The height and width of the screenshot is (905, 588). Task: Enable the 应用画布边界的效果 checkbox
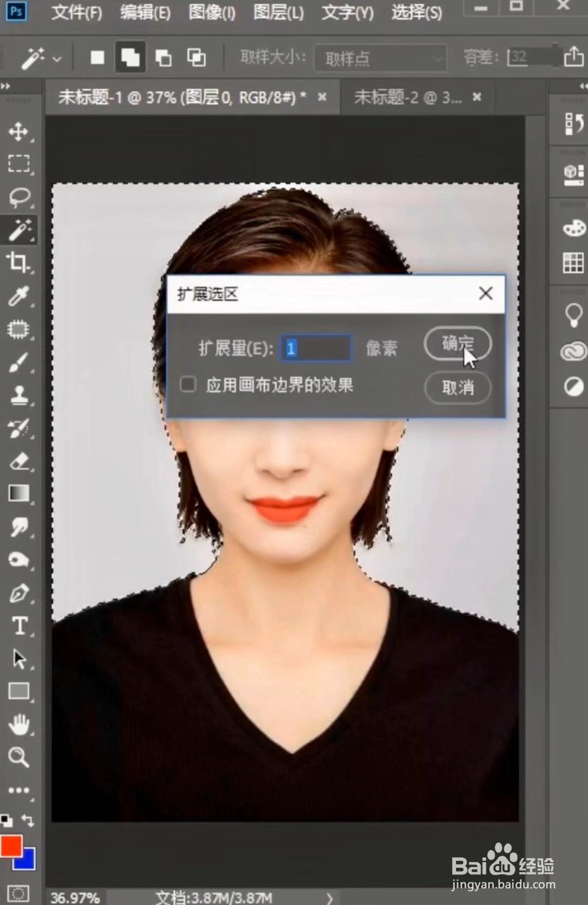[188, 384]
